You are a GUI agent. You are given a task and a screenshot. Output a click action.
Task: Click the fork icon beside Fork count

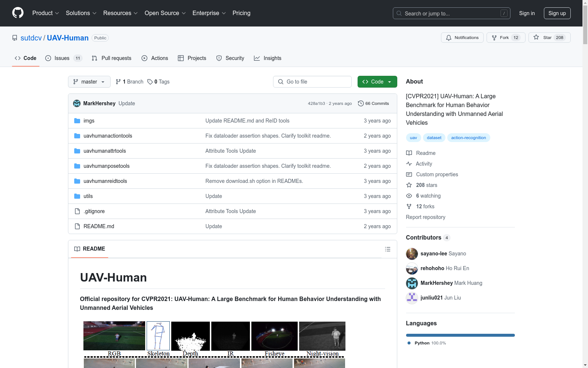[494, 38]
